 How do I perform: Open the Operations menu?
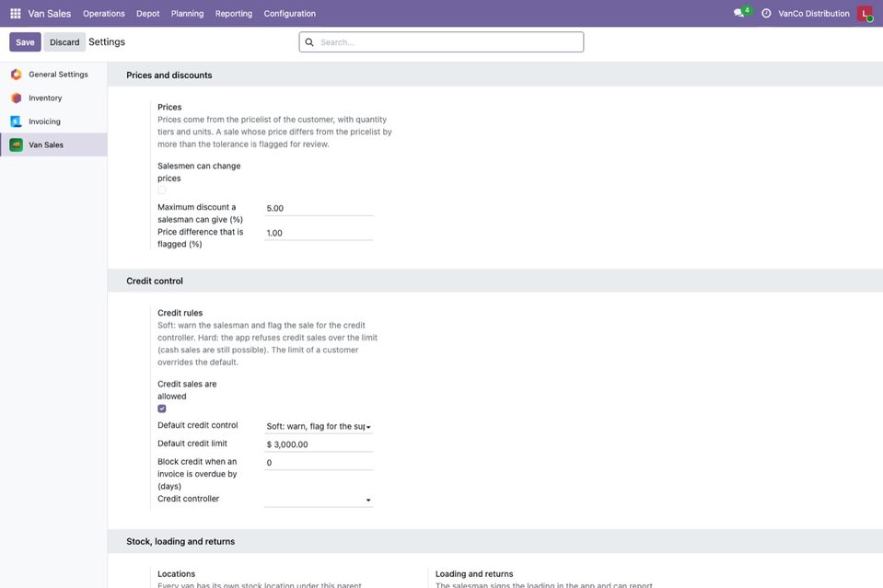click(104, 14)
